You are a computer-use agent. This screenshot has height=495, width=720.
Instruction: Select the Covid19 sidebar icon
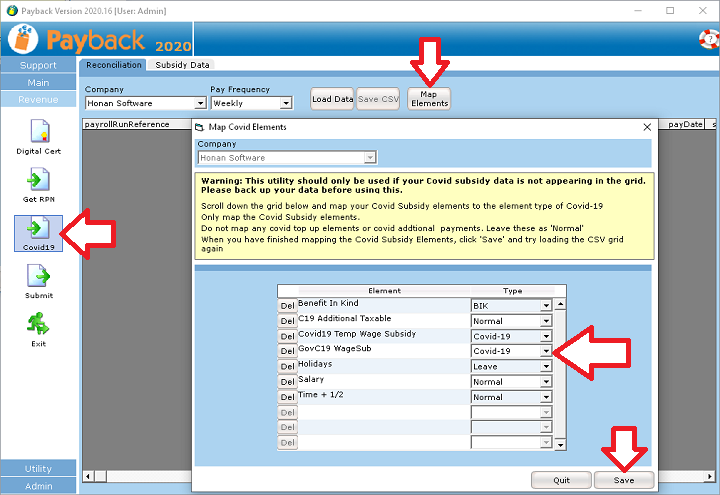[x=38, y=229]
